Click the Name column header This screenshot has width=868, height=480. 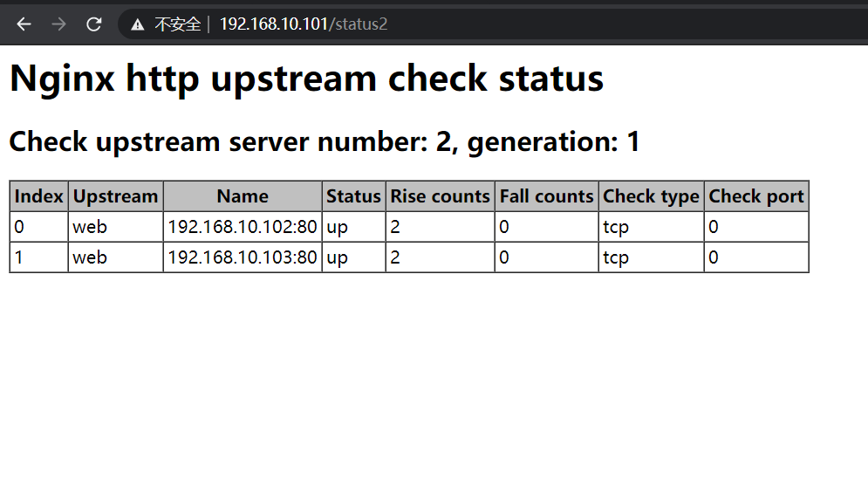point(243,196)
